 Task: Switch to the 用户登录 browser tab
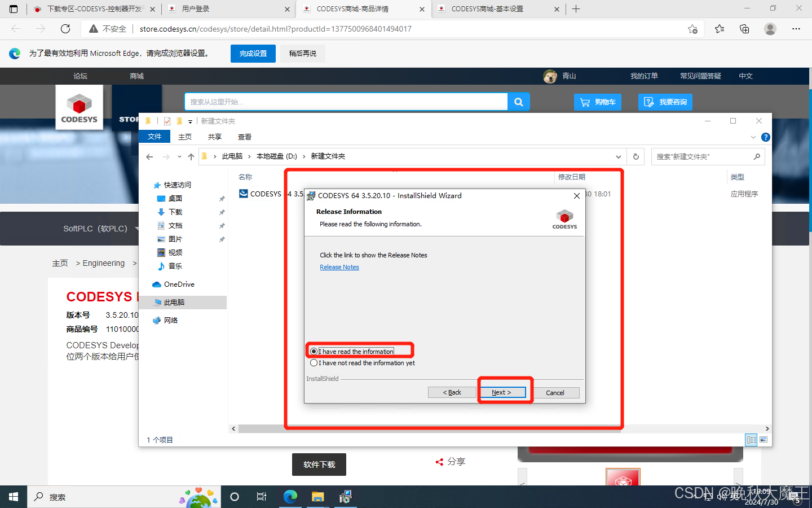coord(228,9)
